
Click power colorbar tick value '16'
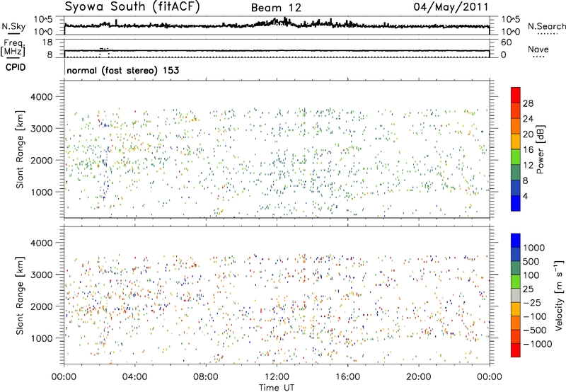pyautogui.click(x=528, y=150)
